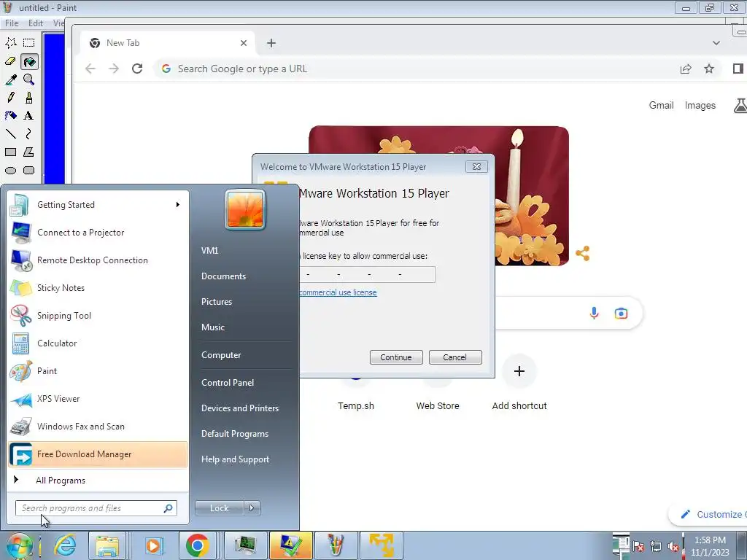The image size is (747, 560).
Task: Open the commercial use license link
Action: 338,292
